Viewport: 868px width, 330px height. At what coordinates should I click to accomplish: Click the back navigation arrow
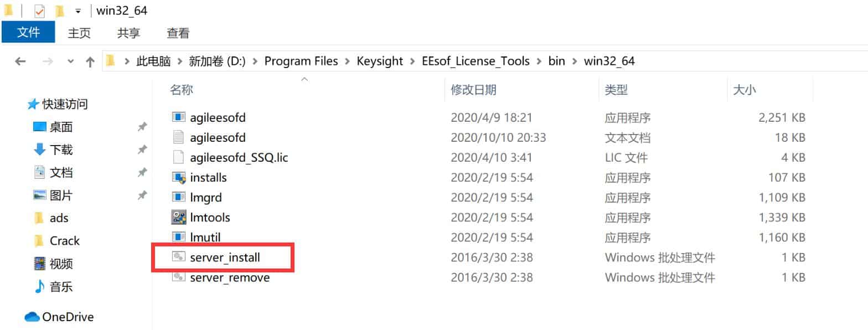point(20,61)
